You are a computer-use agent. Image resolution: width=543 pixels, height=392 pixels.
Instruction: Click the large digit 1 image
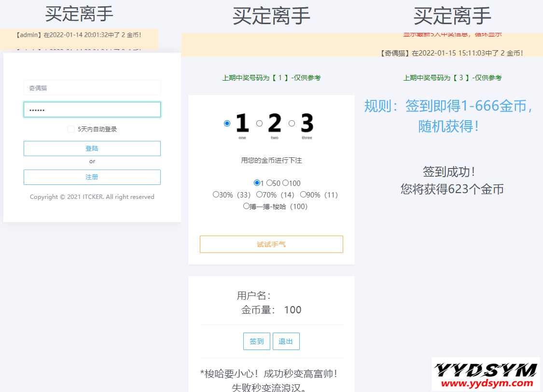pos(242,124)
